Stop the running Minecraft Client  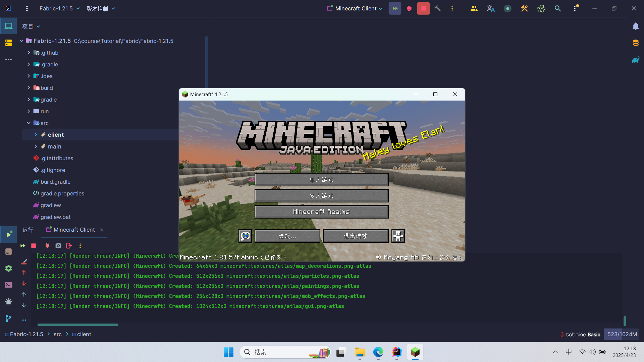423,9
